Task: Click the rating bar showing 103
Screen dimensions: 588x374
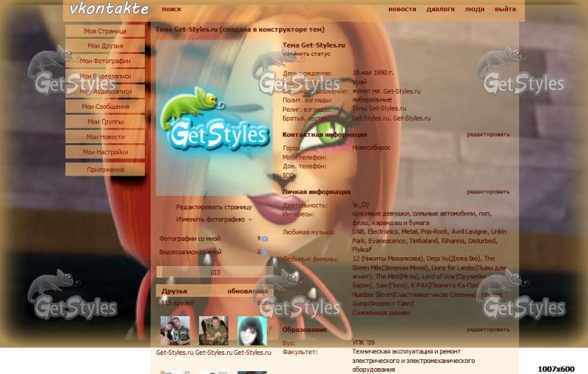Action: coord(214,273)
